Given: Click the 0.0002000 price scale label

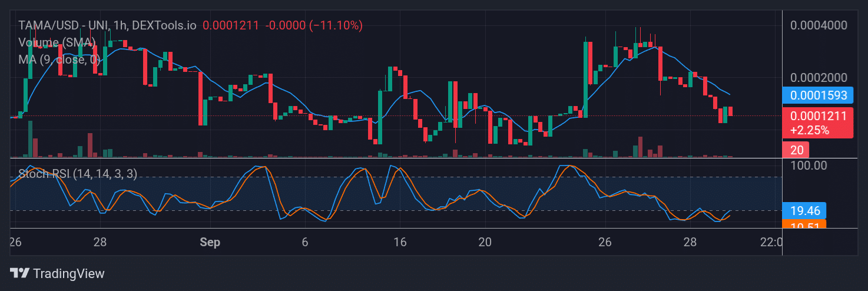Looking at the screenshot, I should click(819, 78).
